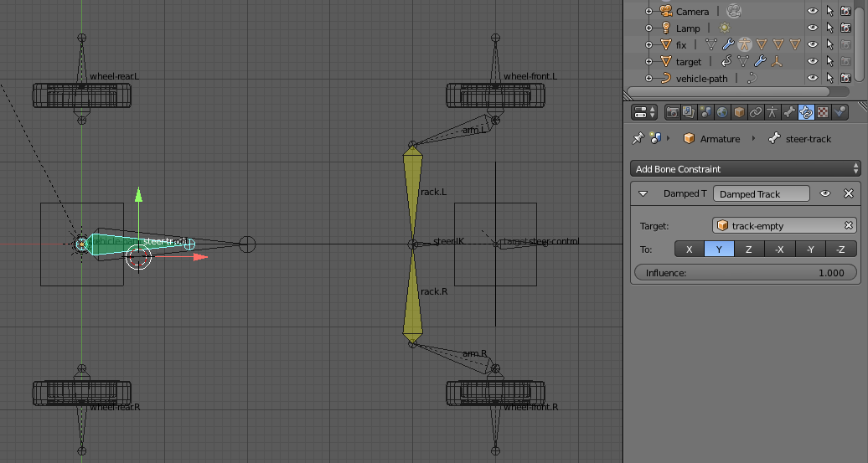
Task: Open the Render properties tab
Action: [672, 112]
